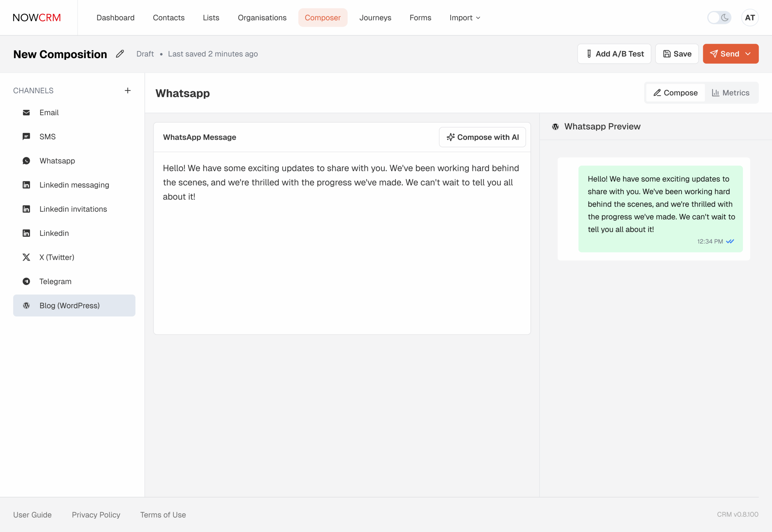Click the blue double-check read receipt icon
Screen dimensions: 772x532
730,241
